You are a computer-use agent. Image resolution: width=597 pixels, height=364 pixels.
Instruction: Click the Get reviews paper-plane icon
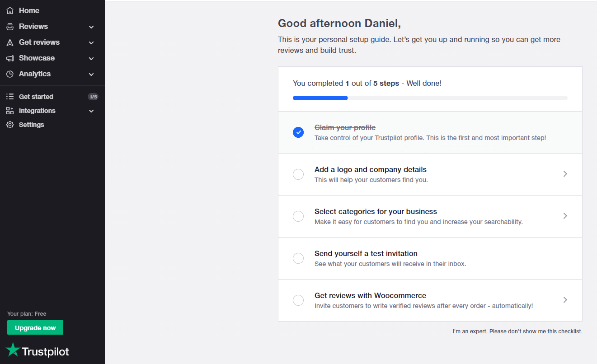(10, 42)
